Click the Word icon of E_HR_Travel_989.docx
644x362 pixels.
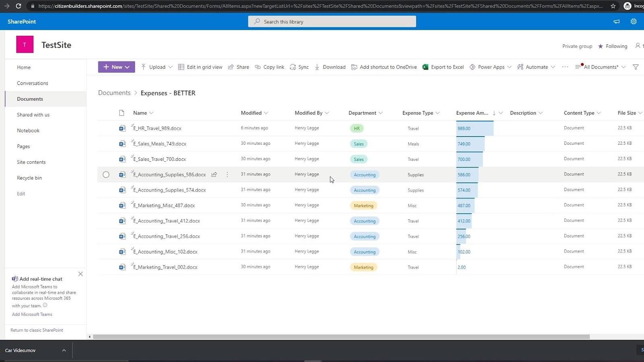pyautogui.click(x=122, y=128)
